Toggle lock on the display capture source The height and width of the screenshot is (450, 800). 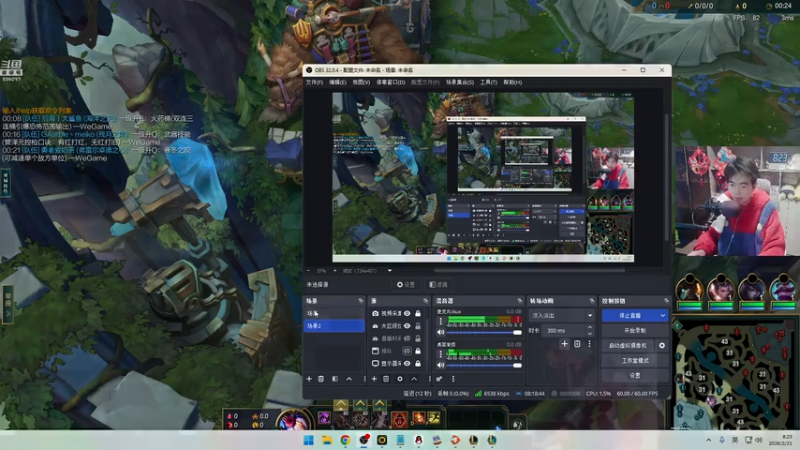point(418,363)
